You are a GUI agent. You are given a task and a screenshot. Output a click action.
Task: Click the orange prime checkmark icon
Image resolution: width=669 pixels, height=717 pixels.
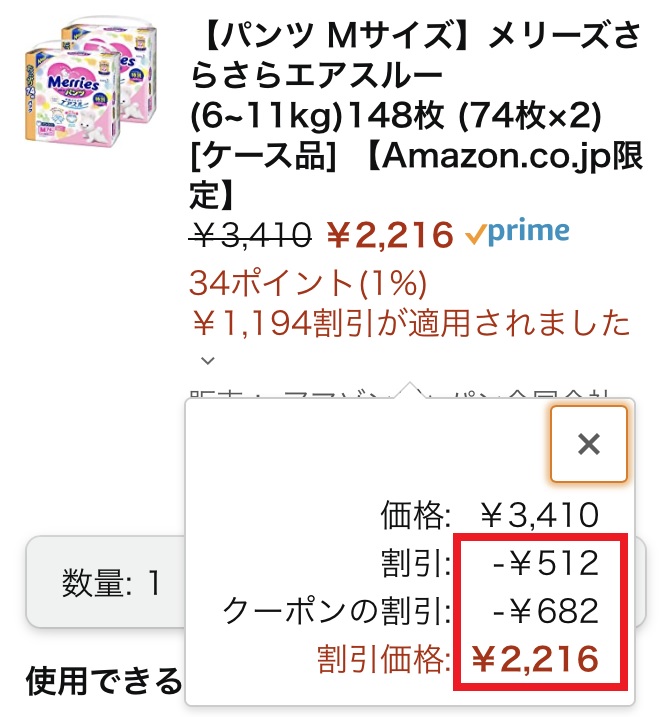tap(476, 235)
